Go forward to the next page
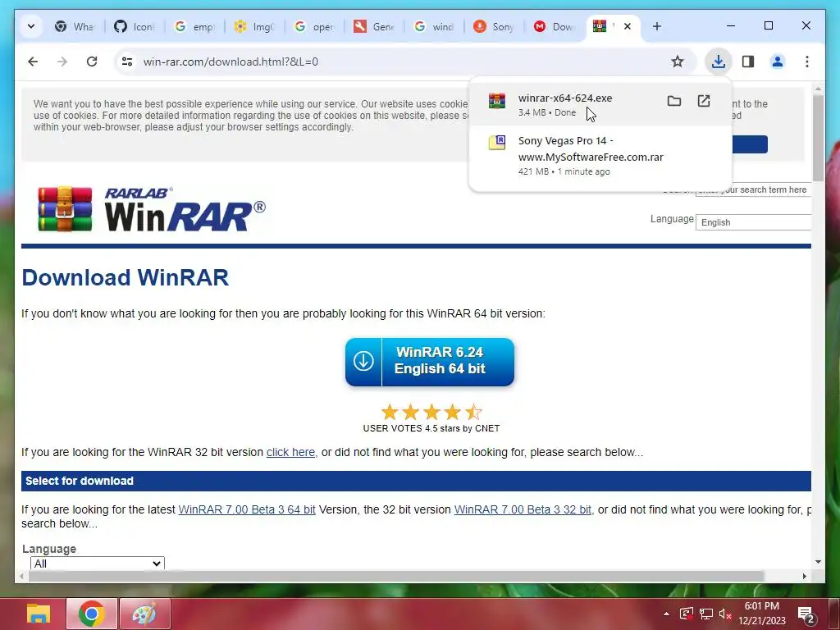 (x=62, y=62)
